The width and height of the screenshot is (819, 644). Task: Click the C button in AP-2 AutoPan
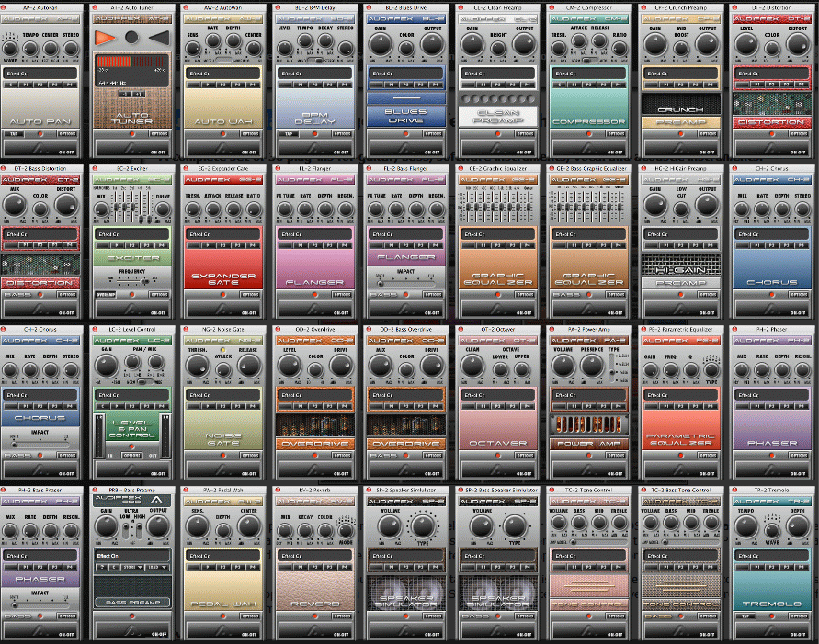pos(11,85)
